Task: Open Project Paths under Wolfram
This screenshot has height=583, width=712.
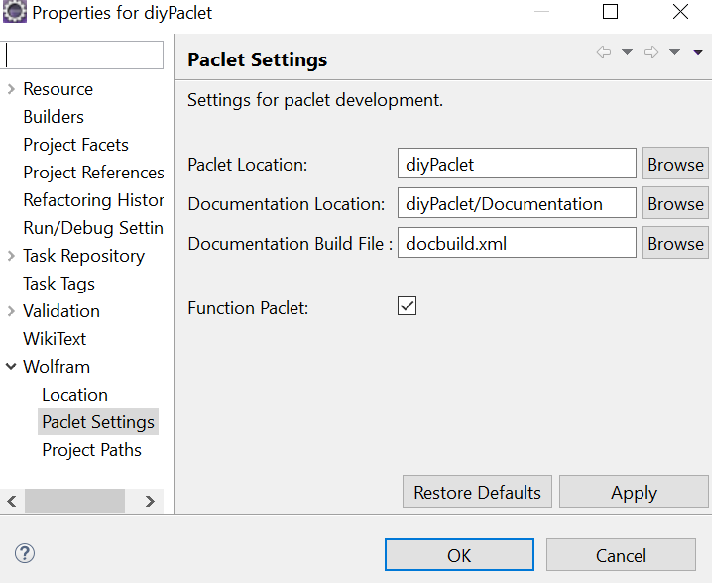Action: pos(92,450)
